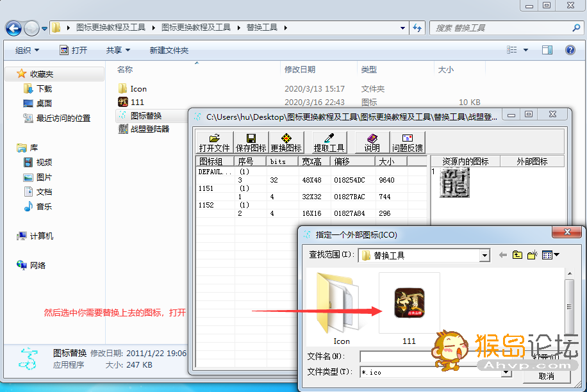The height and width of the screenshot is (392, 587).
Task: Open 音乐 library
Action: (44, 206)
